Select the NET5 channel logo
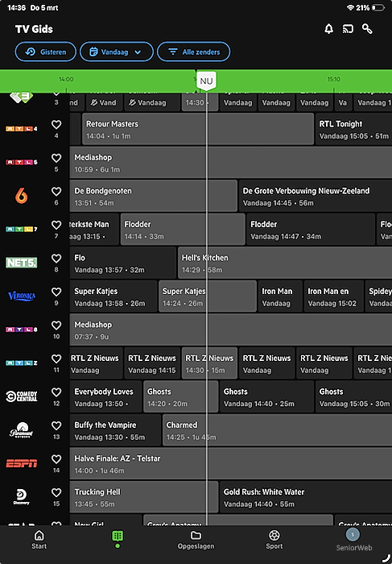Screen dimensions: 392x564 [x=21, y=263]
